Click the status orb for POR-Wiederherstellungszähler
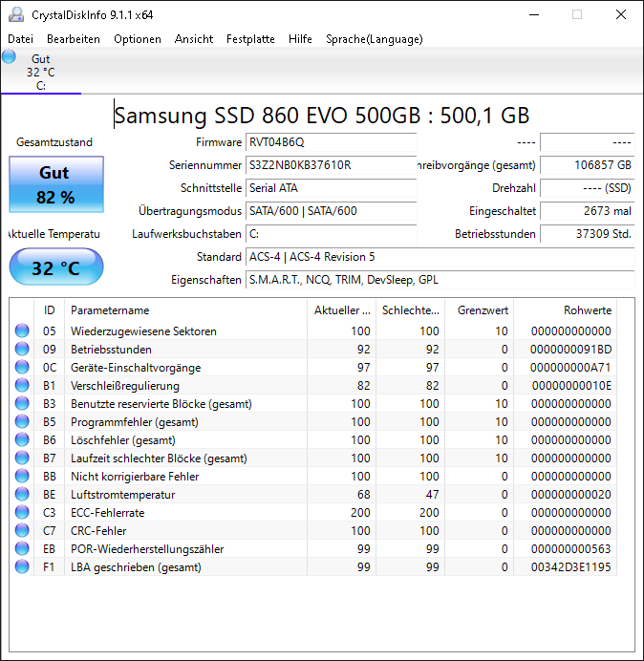The image size is (644, 661). pyautogui.click(x=22, y=548)
